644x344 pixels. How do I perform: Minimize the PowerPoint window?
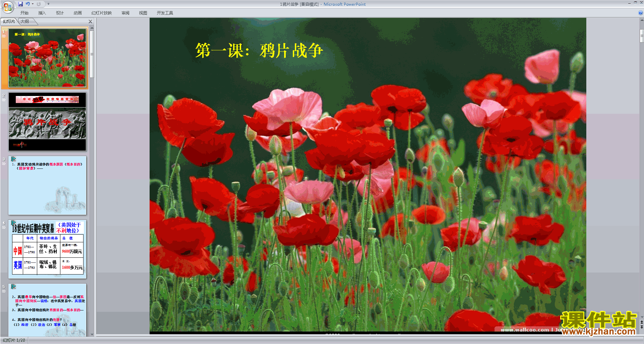point(629,3)
